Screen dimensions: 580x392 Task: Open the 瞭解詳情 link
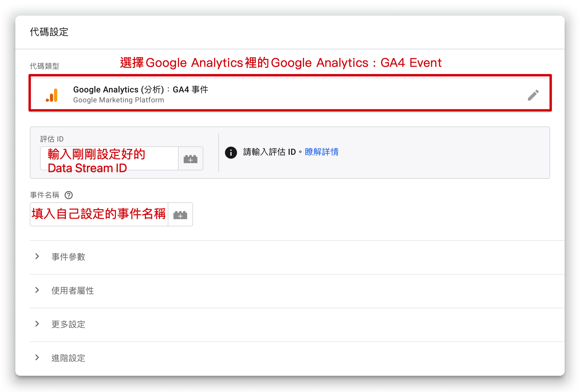[x=321, y=152]
